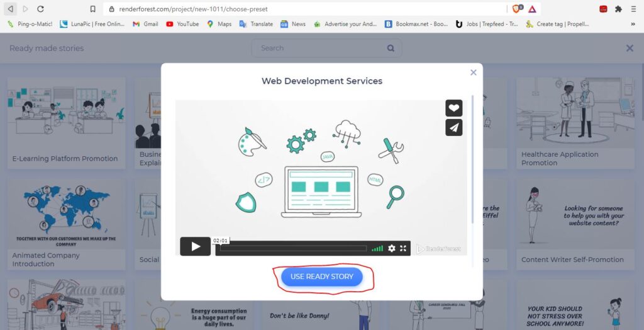Close the Ready made stories panel

(630, 48)
